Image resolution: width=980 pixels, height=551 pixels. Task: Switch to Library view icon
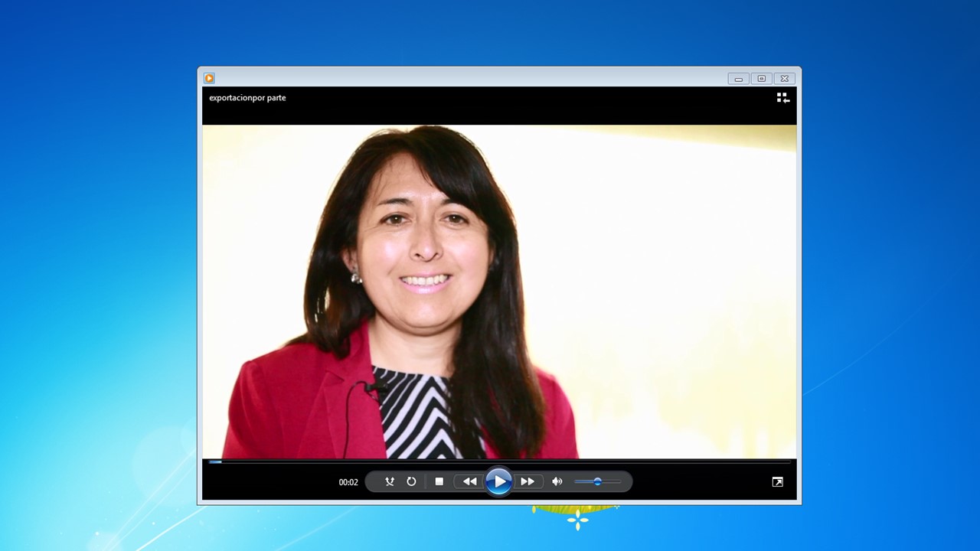[x=782, y=98]
